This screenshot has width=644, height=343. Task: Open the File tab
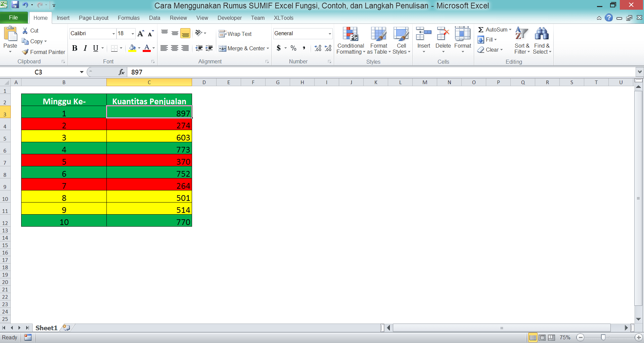[14, 17]
